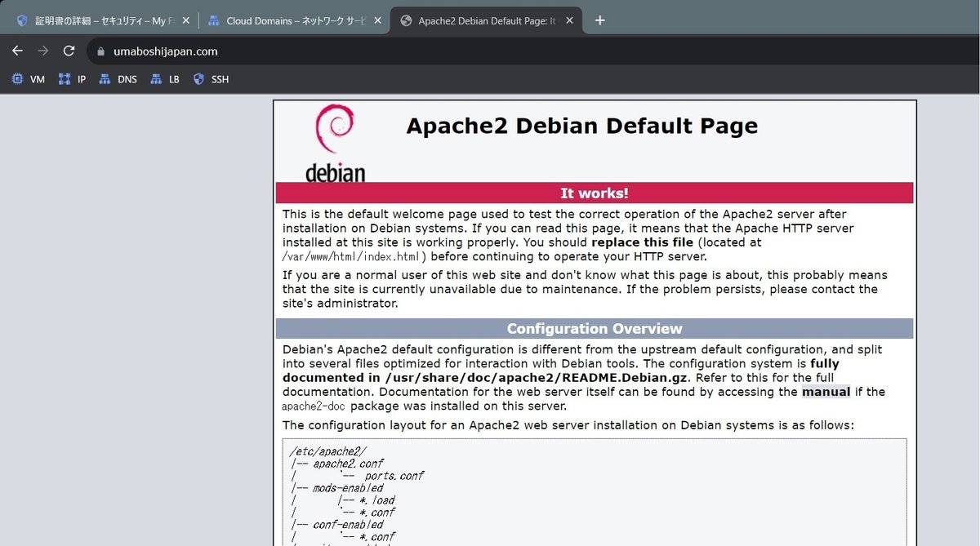Go back with the browser back arrow
Screen dimensions: 980x546
pyautogui.click(x=17, y=51)
